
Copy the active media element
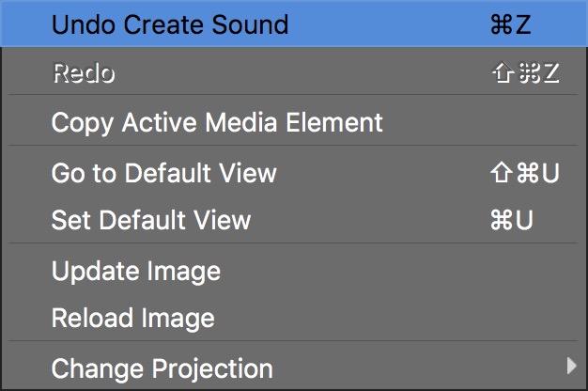click(x=217, y=122)
